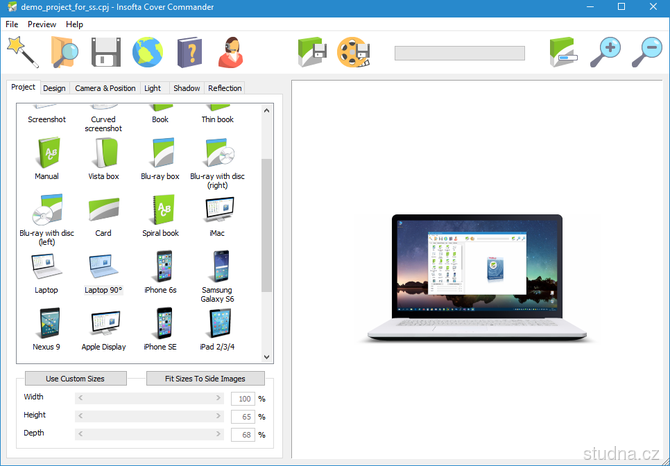Choose the Card template
Viewport: 670px width, 466px height.
pyautogui.click(x=103, y=216)
